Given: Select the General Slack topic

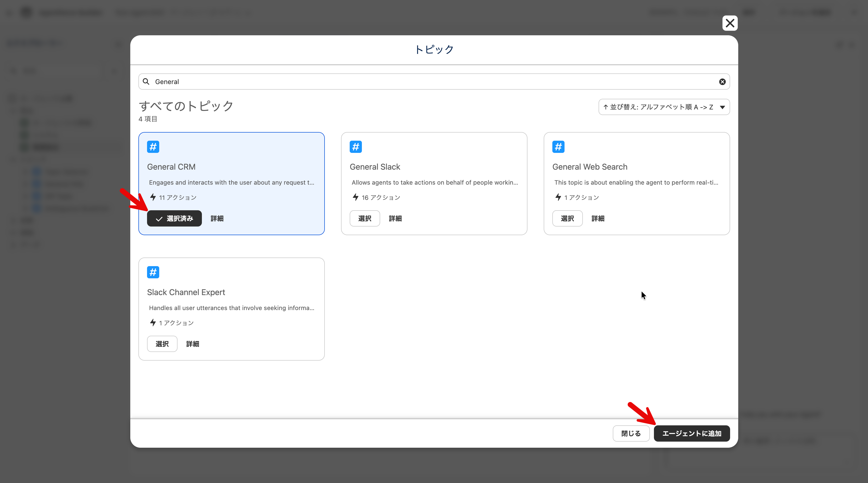Looking at the screenshot, I should pyautogui.click(x=365, y=218).
